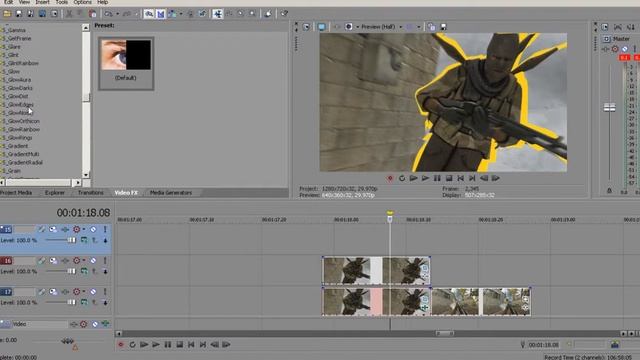The height and width of the screenshot is (360, 640).
Task: Open the project Properties toolbar icon
Action: pos(54,14)
